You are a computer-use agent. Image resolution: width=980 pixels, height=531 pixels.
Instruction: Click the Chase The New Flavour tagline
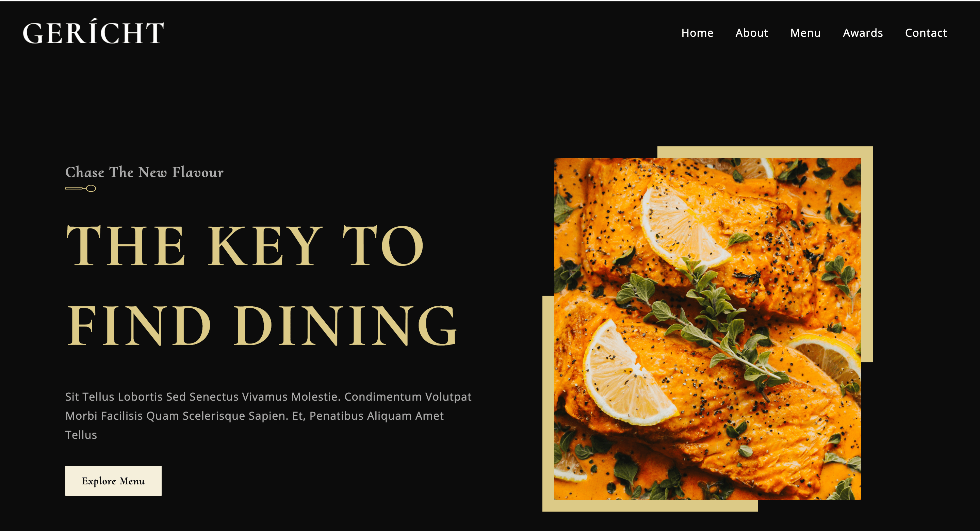pyautogui.click(x=144, y=172)
